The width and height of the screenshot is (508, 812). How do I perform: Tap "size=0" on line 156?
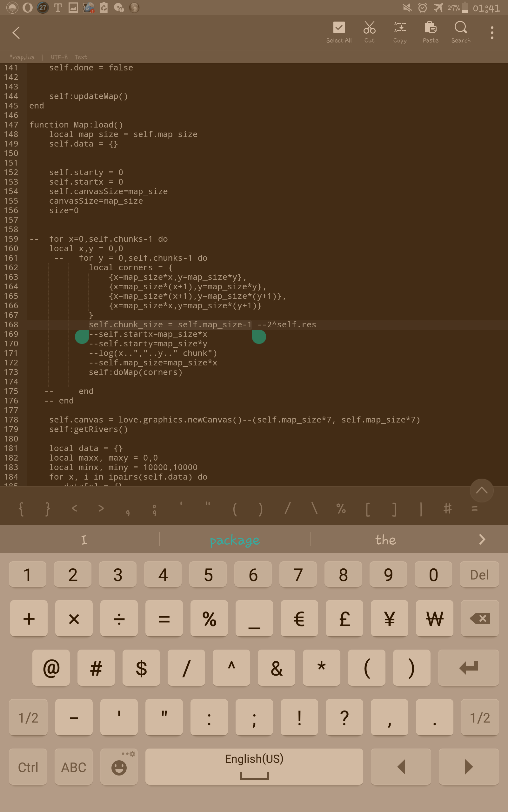click(x=64, y=210)
